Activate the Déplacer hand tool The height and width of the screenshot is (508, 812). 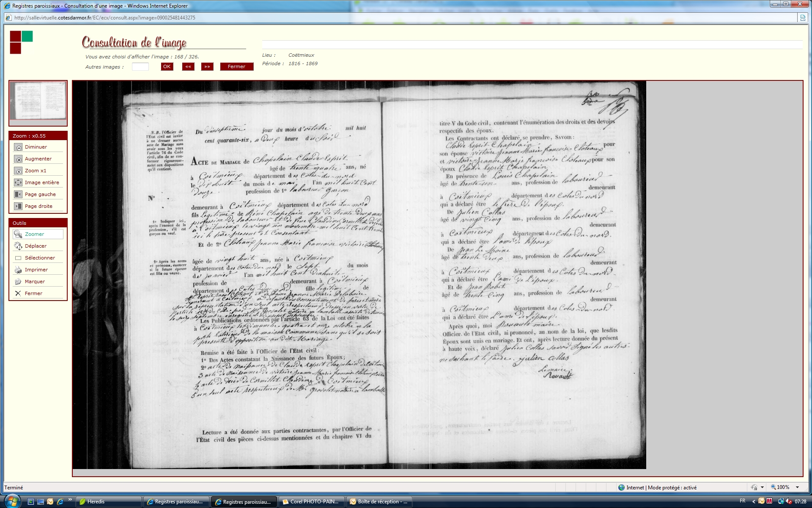click(x=18, y=246)
